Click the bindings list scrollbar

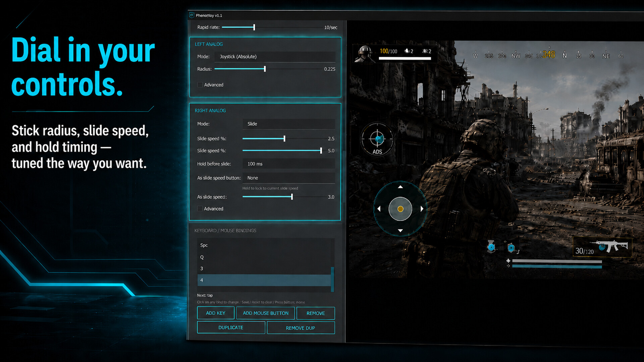(332, 279)
